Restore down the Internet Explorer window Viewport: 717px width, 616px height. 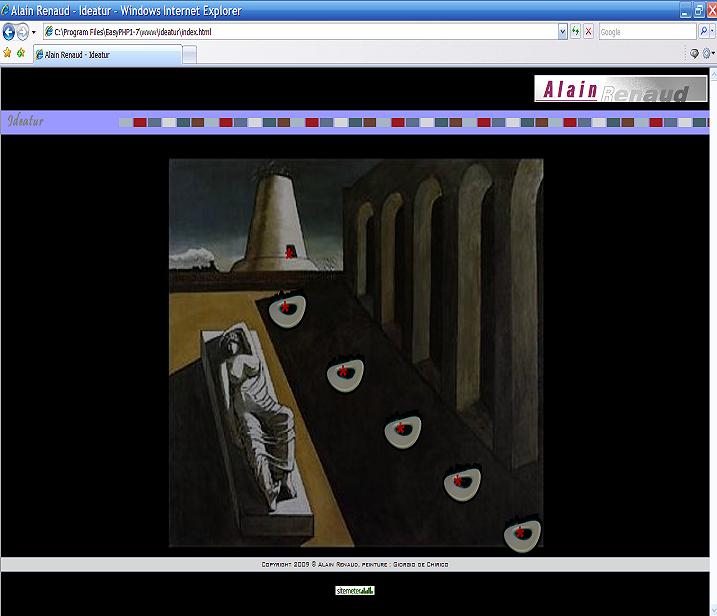(x=699, y=11)
